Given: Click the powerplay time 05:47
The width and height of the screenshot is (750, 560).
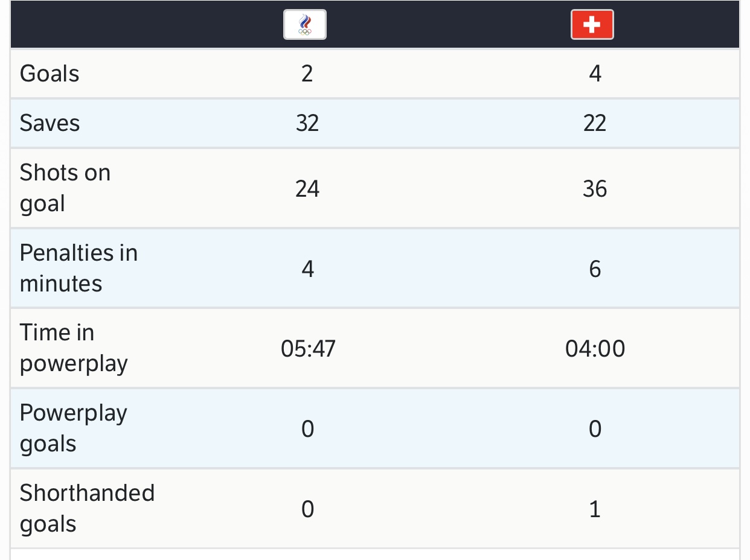Looking at the screenshot, I should (x=308, y=349).
